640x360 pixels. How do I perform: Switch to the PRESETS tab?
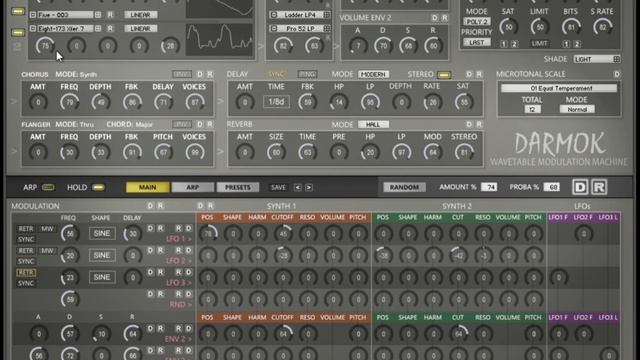coord(238,187)
